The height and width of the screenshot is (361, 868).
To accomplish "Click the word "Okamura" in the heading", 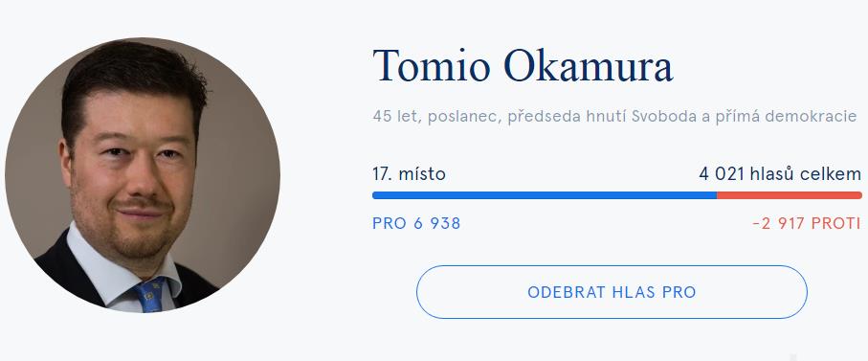I will (x=588, y=66).
